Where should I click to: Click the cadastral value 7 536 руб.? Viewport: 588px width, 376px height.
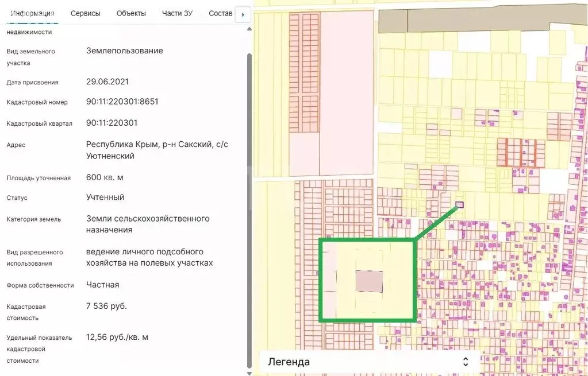(x=106, y=306)
